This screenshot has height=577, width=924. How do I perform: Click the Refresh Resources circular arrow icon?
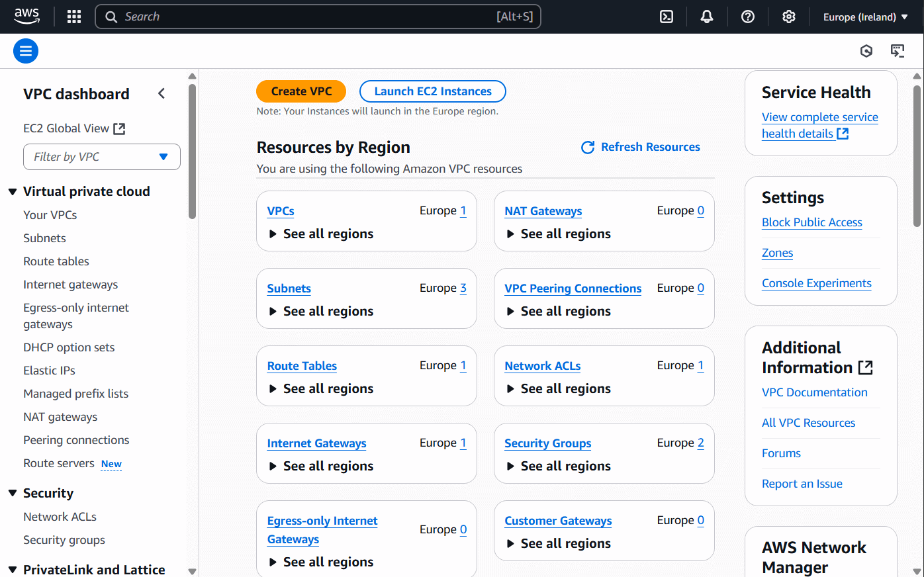tap(588, 147)
